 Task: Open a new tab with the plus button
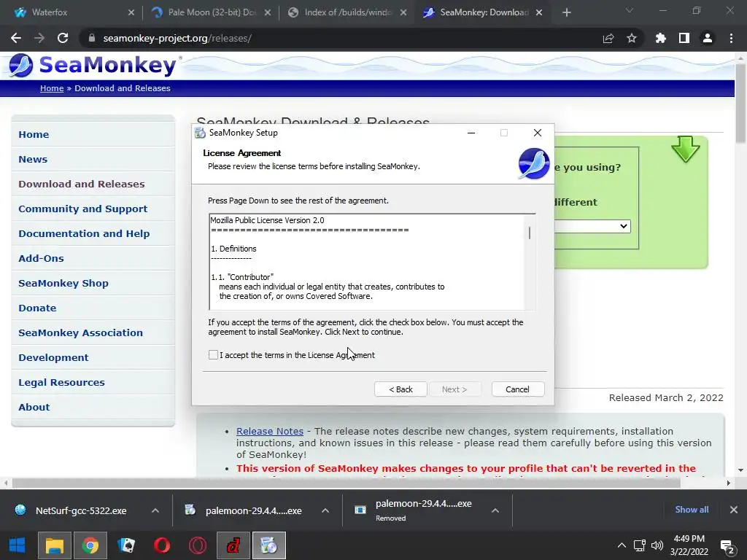coord(566,12)
